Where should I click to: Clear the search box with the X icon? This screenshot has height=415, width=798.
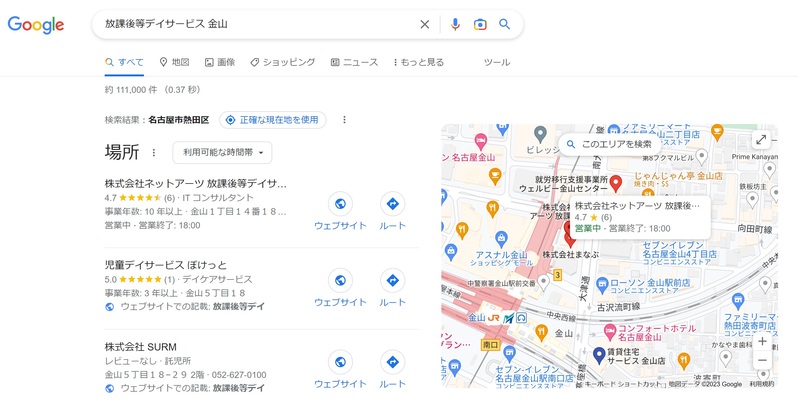(x=424, y=24)
